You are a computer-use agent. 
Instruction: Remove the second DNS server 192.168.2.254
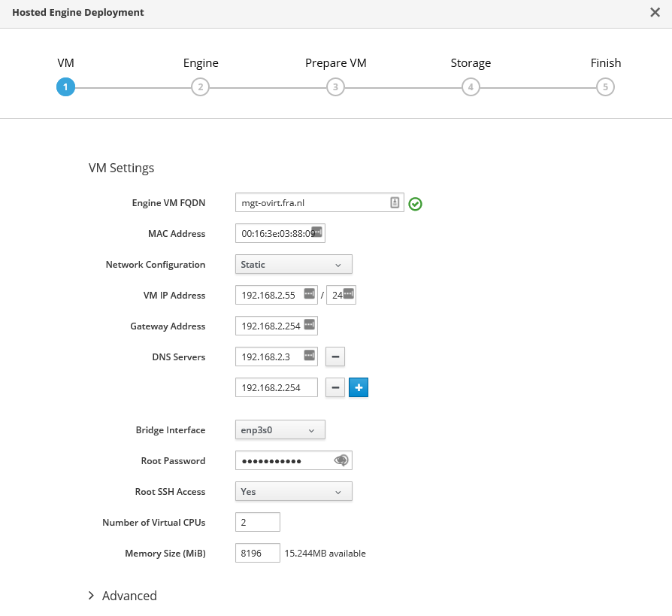[x=335, y=387]
